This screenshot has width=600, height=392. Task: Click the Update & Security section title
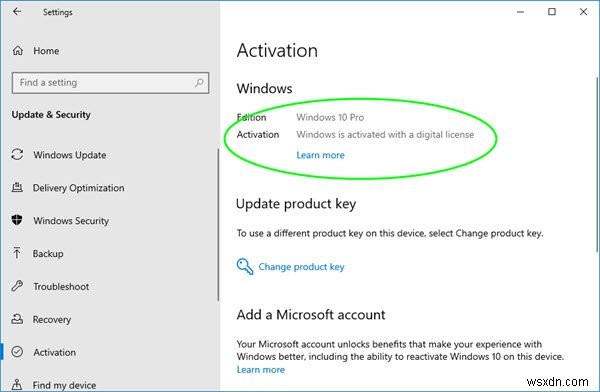pos(51,114)
